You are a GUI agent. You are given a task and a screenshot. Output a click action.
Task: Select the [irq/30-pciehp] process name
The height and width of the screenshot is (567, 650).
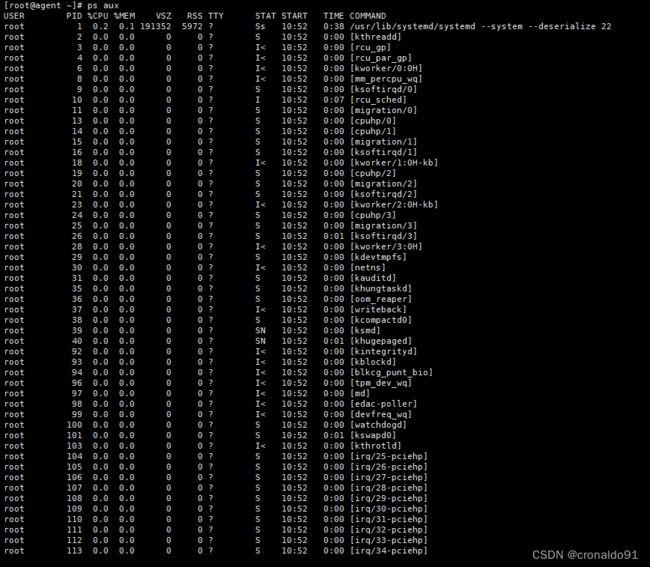pos(388,509)
